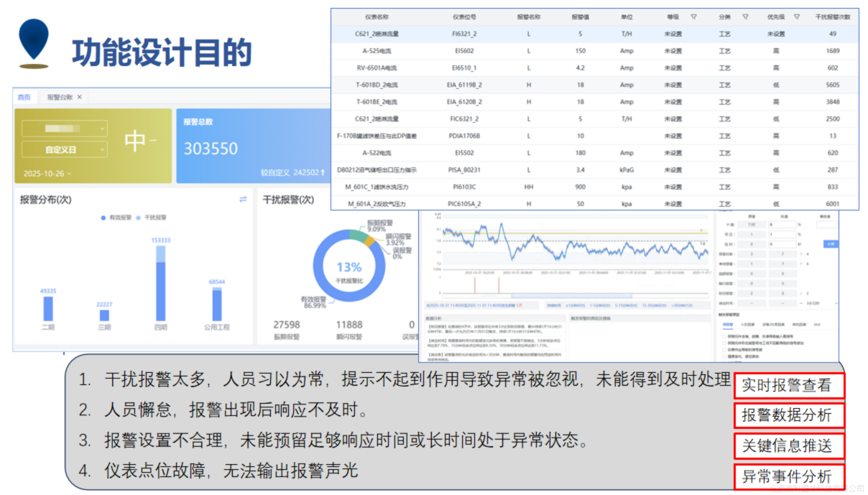This screenshot has width=868, height=495.
Task: Click the H值 new-value input field
Action: [x=782, y=224]
